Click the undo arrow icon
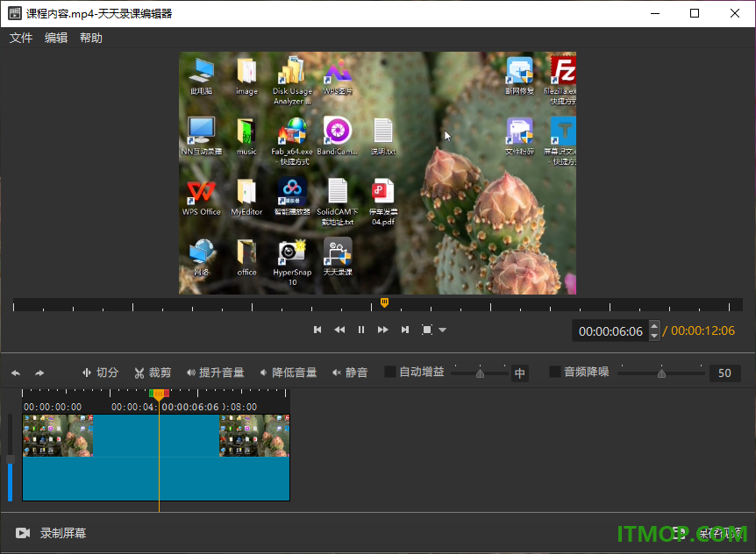This screenshot has height=554, width=756. pyautogui.click(x=16, y=373)
